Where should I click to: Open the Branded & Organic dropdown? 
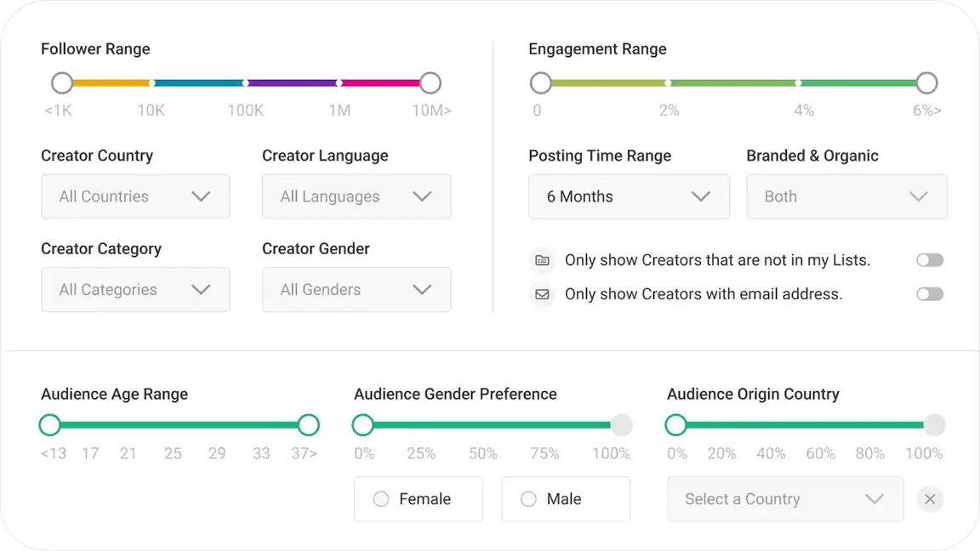click(846, 196)
